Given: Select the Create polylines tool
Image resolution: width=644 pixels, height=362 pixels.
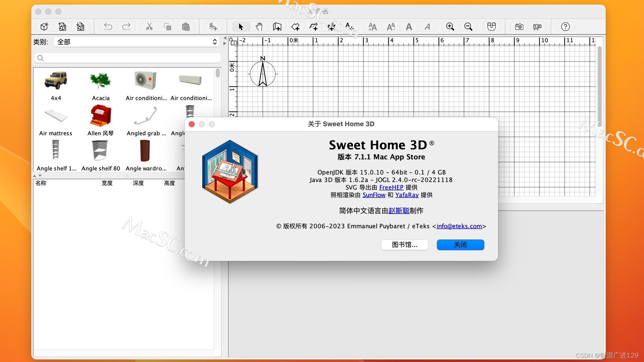Looking at the screenshot, I should coord(313,26).
